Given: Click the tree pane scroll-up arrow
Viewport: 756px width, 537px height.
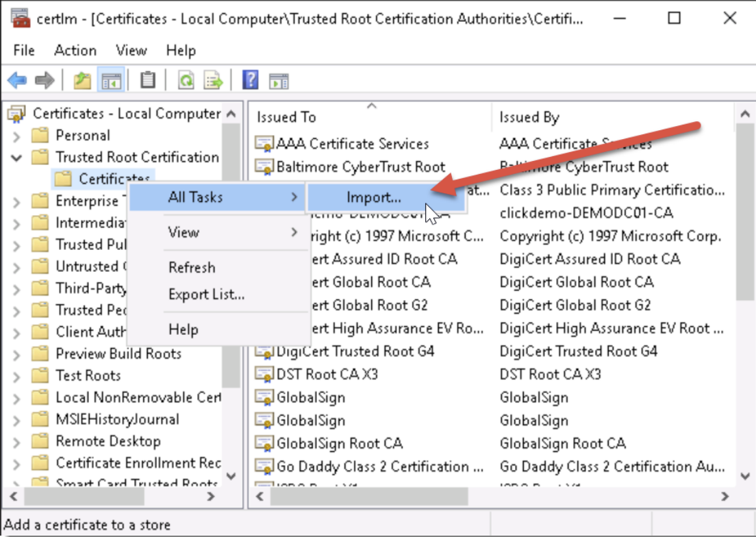Looking at the screenshot, I should click(x=231, y=114).
